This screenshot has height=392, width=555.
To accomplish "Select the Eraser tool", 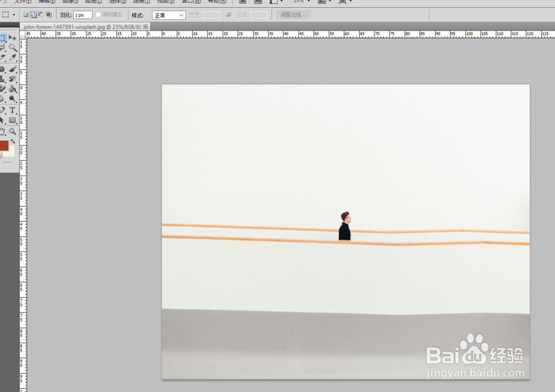I will point(3,88).
